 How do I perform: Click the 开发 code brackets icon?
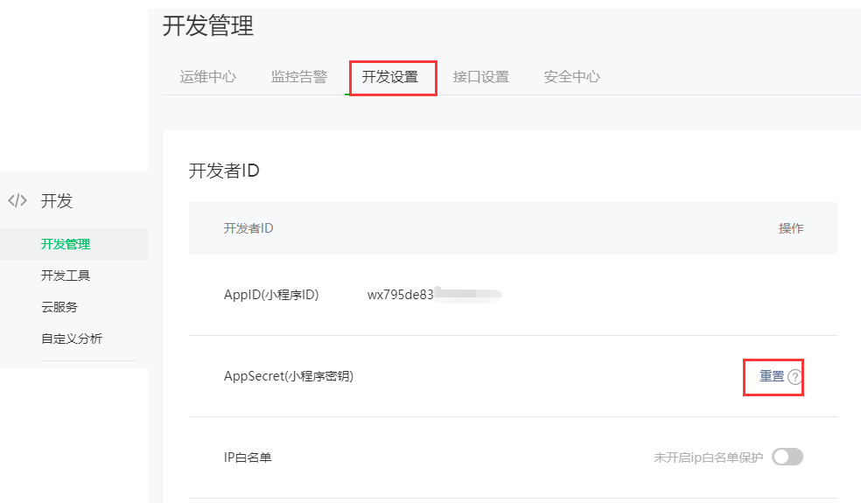pyautogui.click(x=17, y=200)
